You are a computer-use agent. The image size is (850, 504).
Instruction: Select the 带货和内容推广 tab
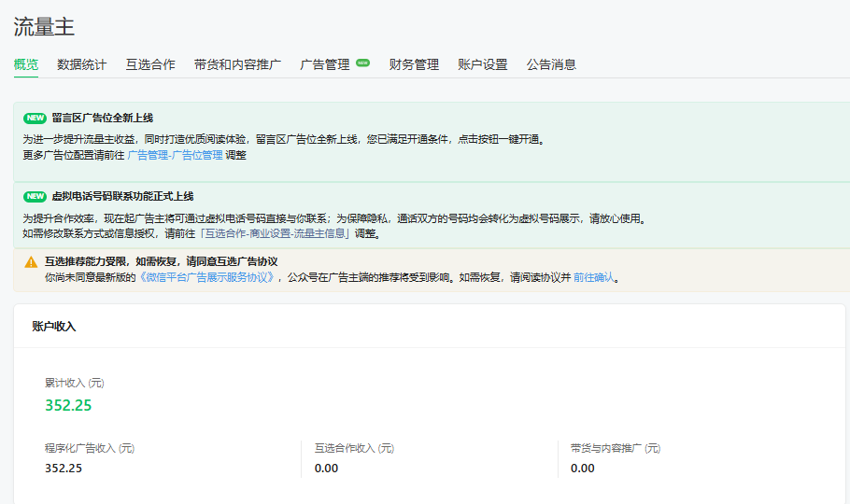tap(237, 64)
